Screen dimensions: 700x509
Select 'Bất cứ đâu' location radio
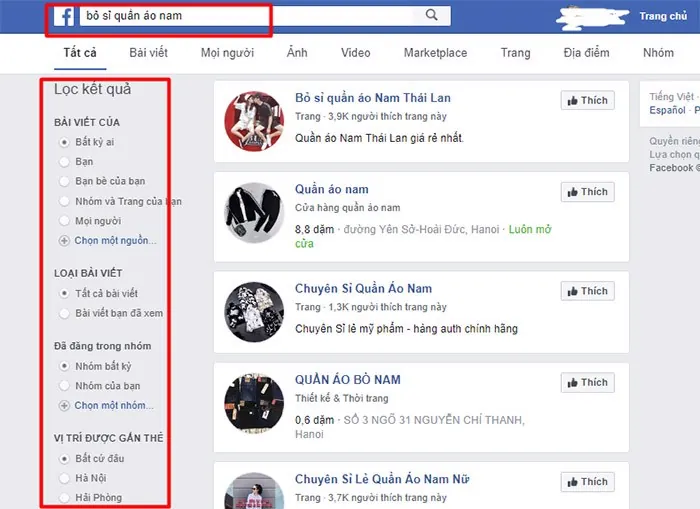click(x=64, y=459)
